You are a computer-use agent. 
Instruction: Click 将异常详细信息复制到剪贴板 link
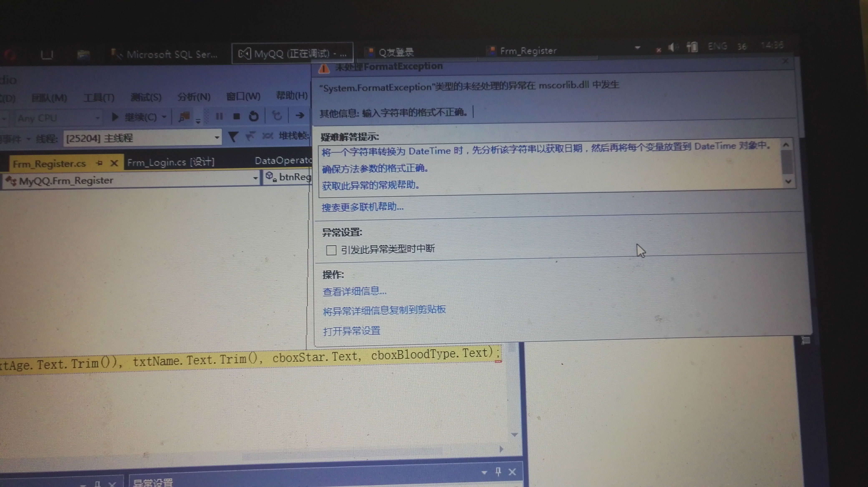click(x=384, y=310)
